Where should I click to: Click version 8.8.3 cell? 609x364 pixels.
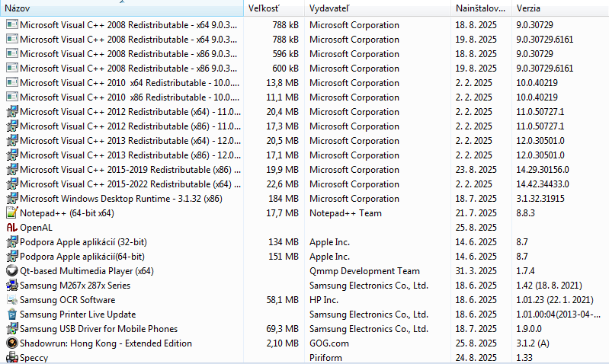click(525, 213)
